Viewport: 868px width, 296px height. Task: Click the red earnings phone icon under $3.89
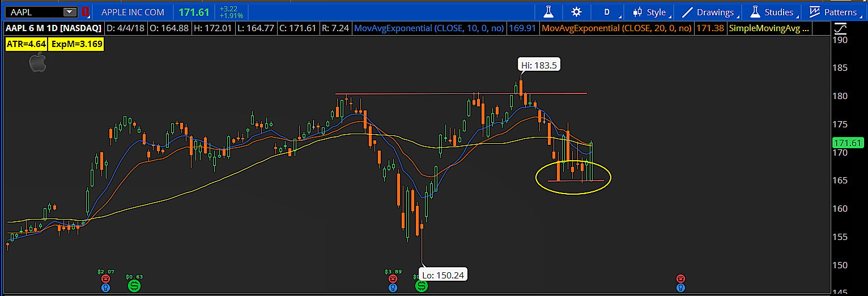(392, 278)
